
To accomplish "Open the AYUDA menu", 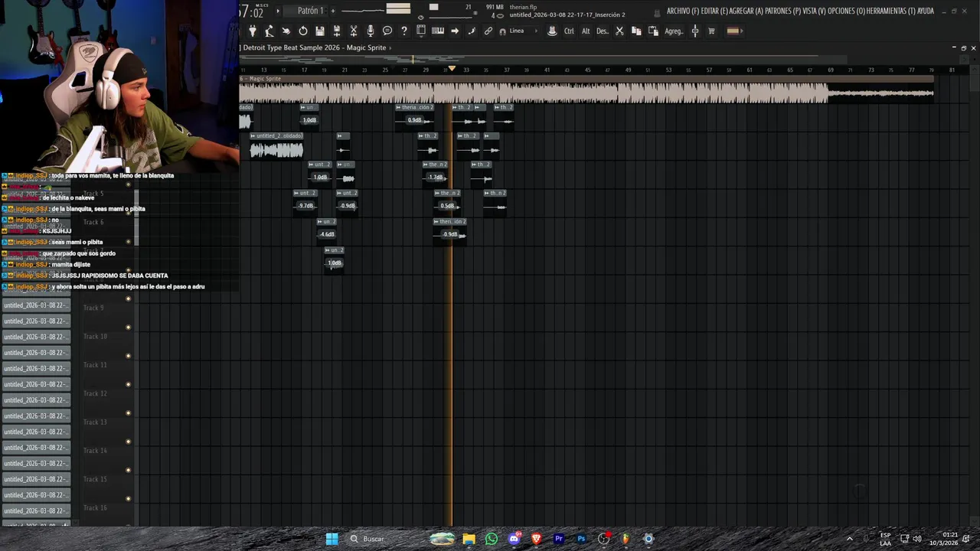I will click(x=926, y=11).
